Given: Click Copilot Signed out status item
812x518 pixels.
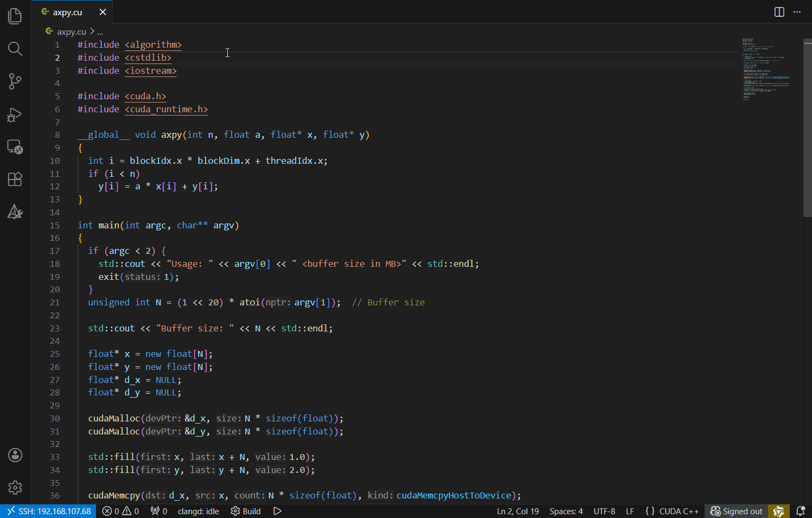Looking at the screenshot, I should pos(737,511).
